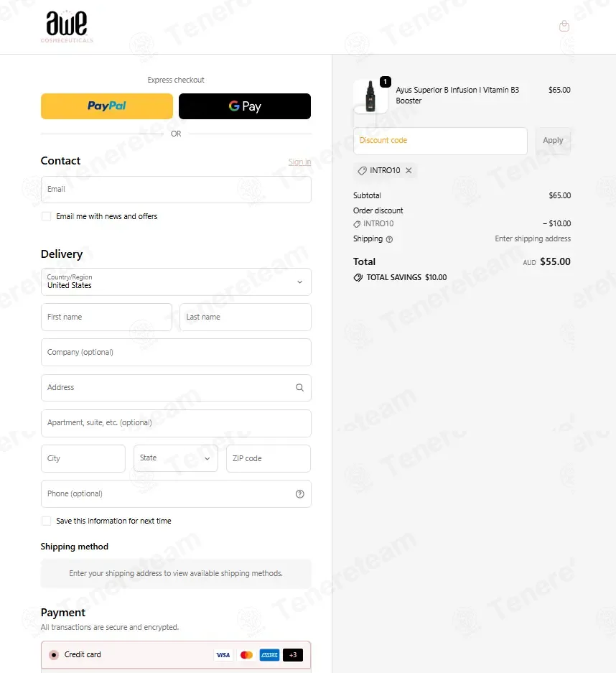Show the shipping info question mark icon

[389, 239]
